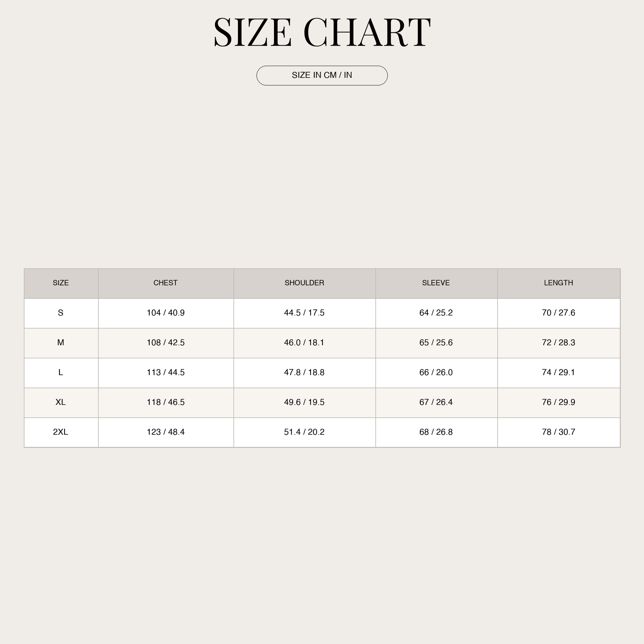Select the CHEST column header
The height and width of the screenshot is (644, 644).
click(165, 283)
